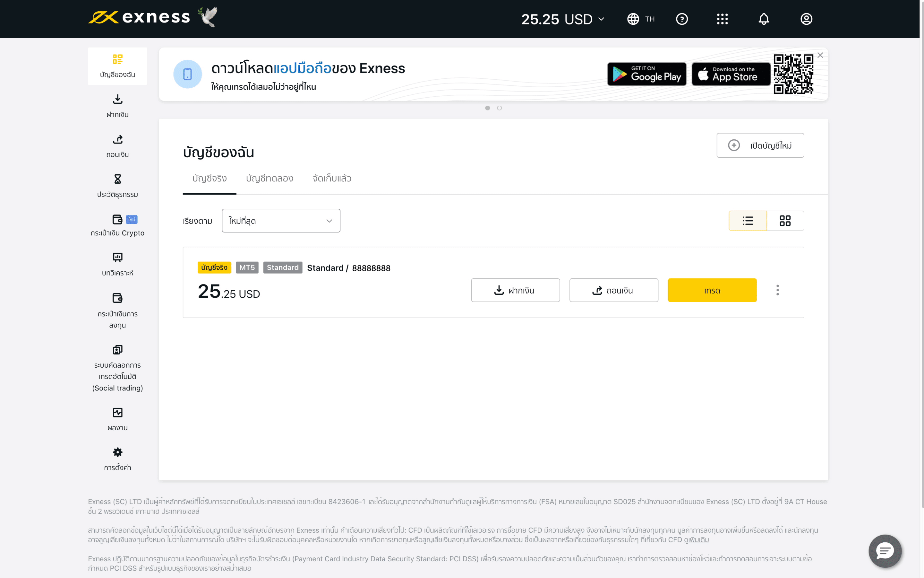Screen dimensions: 924x578
Task: Select the first banner carousel dot
Action: [x=488, y=108]
